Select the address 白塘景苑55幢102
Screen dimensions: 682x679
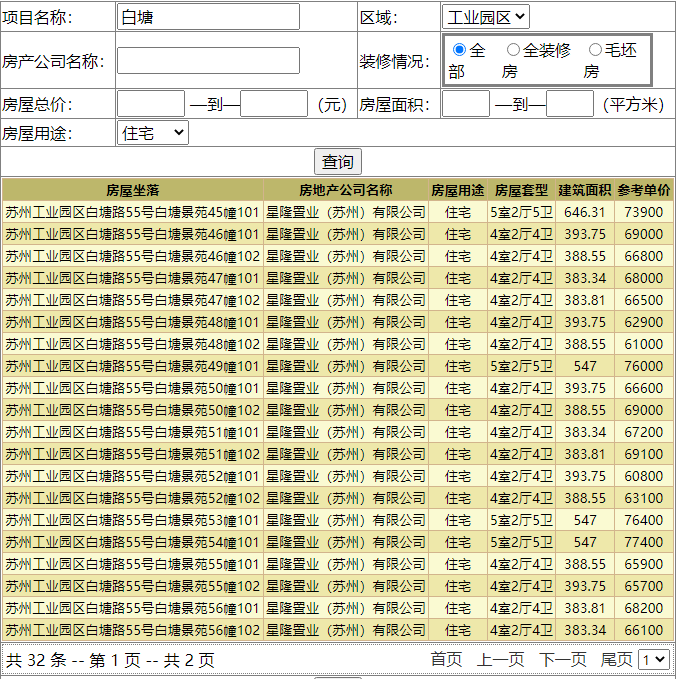pos(132,586)
